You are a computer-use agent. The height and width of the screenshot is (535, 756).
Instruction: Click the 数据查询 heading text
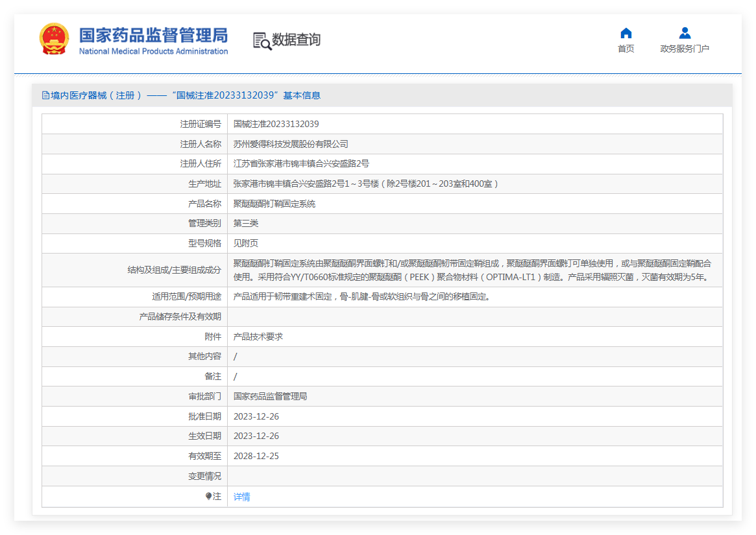pos(296,40)
